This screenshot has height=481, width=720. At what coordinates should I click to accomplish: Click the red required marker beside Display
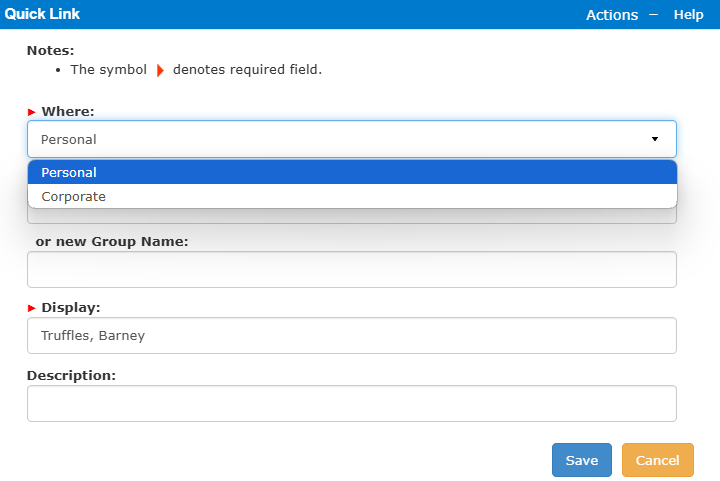[32, 308]
